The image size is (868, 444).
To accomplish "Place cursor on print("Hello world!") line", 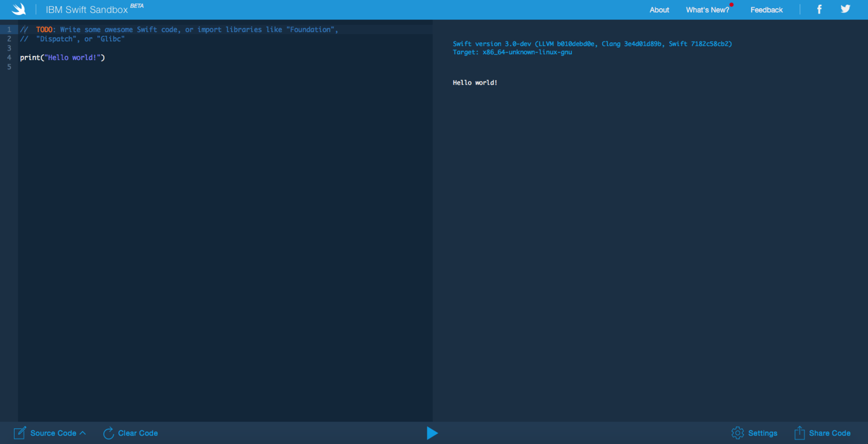I will (62, 58).
